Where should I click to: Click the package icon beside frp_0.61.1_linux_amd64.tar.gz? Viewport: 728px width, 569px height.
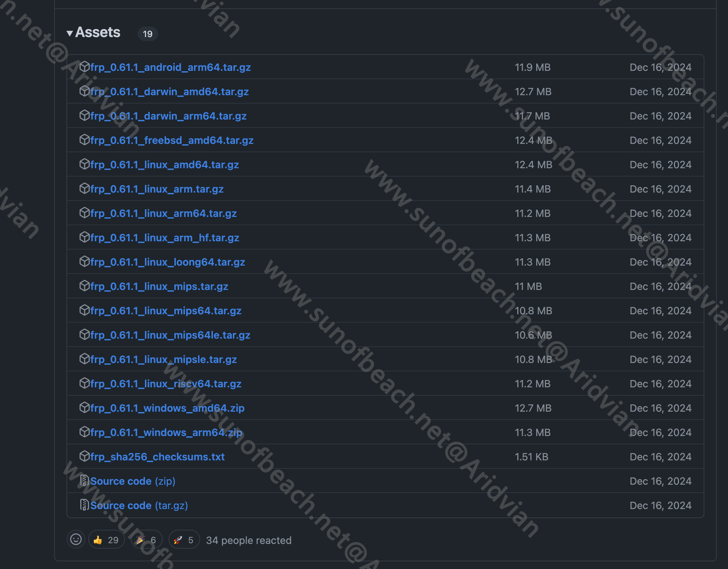(x=84, y=164)
